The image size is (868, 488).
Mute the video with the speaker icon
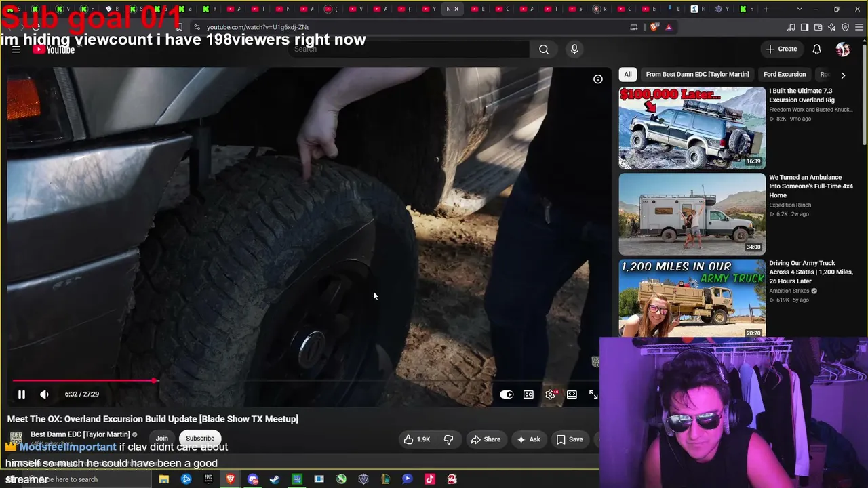pyautogui.click(x=44, y=394)
